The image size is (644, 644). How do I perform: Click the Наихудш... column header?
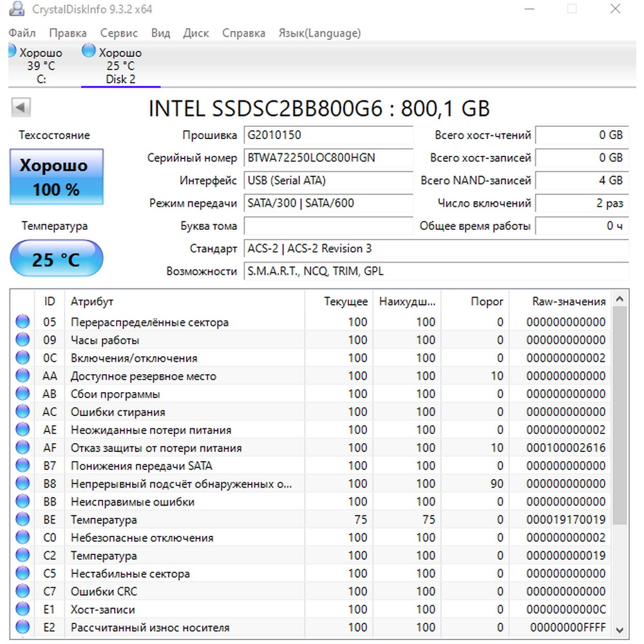[406, 301]
